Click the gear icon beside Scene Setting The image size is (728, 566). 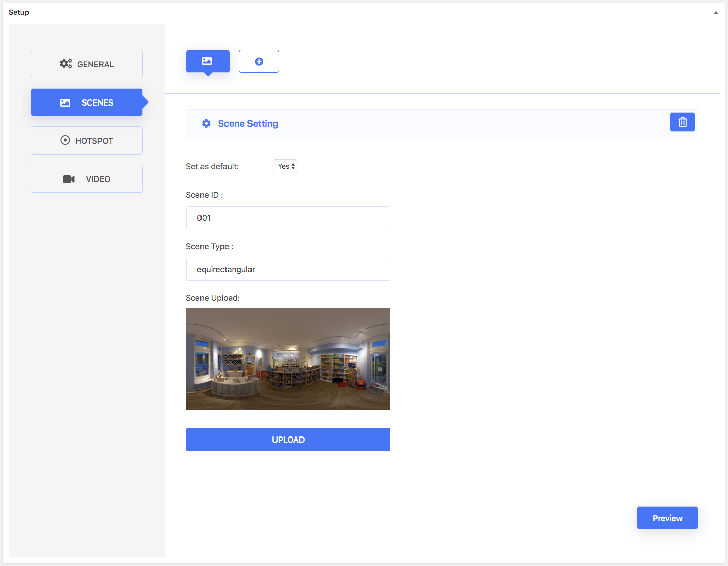tap(206, 124)
